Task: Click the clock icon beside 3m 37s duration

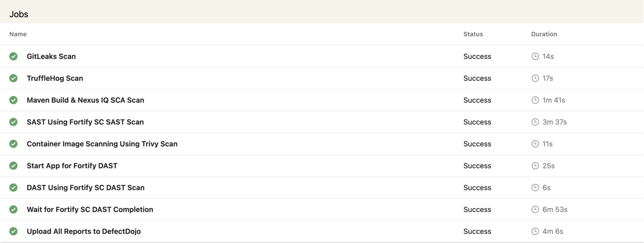Action: tap(535, 122)
